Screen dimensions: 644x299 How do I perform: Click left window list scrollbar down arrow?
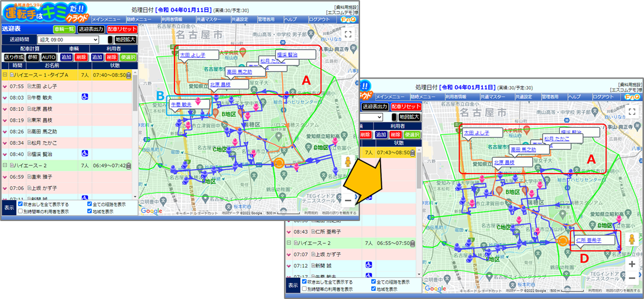(x=135, y=196)
